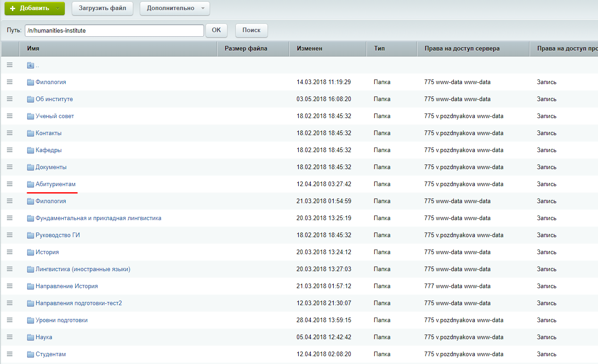Open row menu for Контакты folder
This screenshot has width=598, height=364.
tap(10, 133)
